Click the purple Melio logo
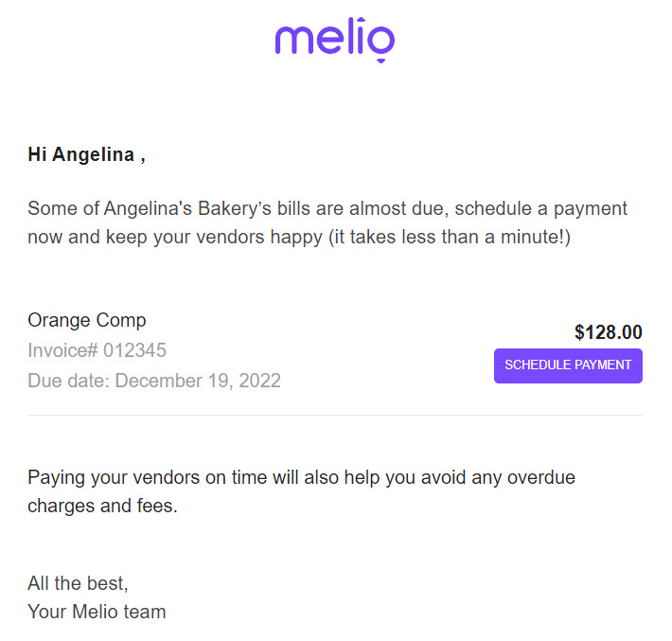This screenshot has width=672, height=641. [335, 40]
